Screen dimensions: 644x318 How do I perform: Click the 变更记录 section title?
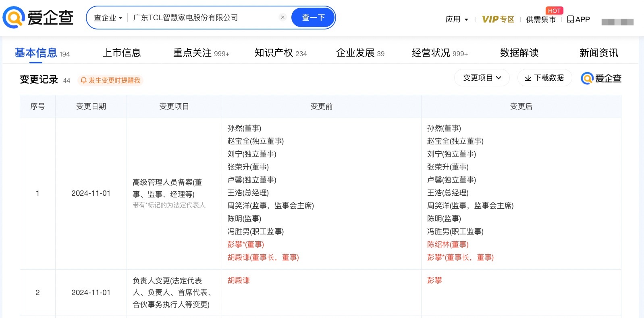pyautogui.click(x=39, y=79)
